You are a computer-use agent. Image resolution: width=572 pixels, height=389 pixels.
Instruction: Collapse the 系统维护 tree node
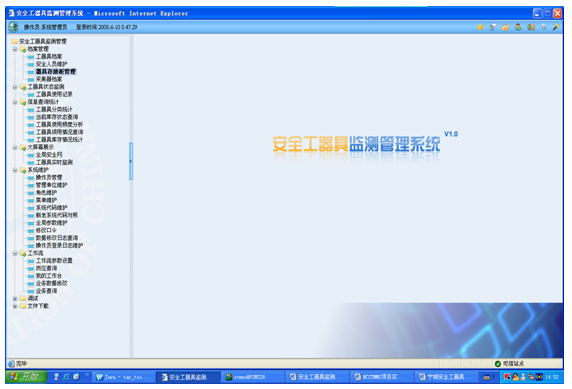[x=15, y=170]
